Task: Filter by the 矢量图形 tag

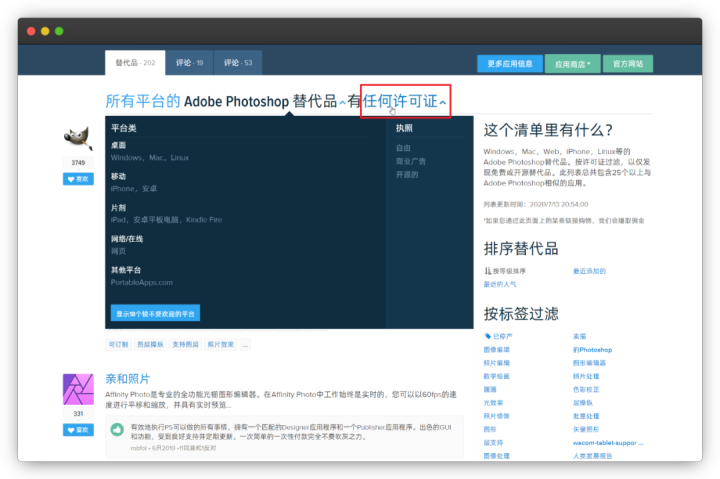Action: (585, 429)
